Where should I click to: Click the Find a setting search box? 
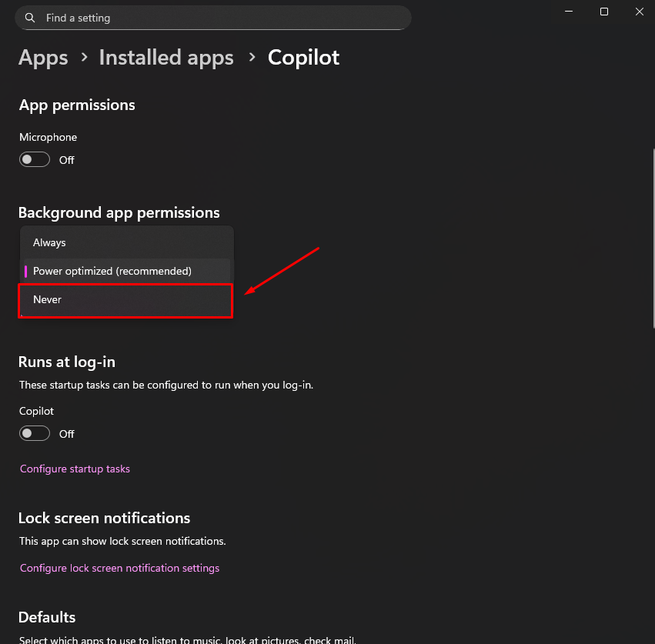point(216,18)
